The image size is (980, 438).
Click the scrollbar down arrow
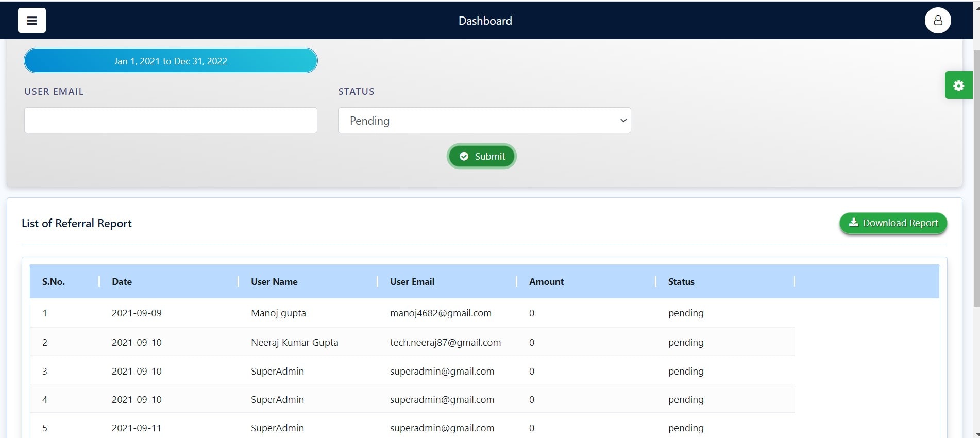click(976, 434)
